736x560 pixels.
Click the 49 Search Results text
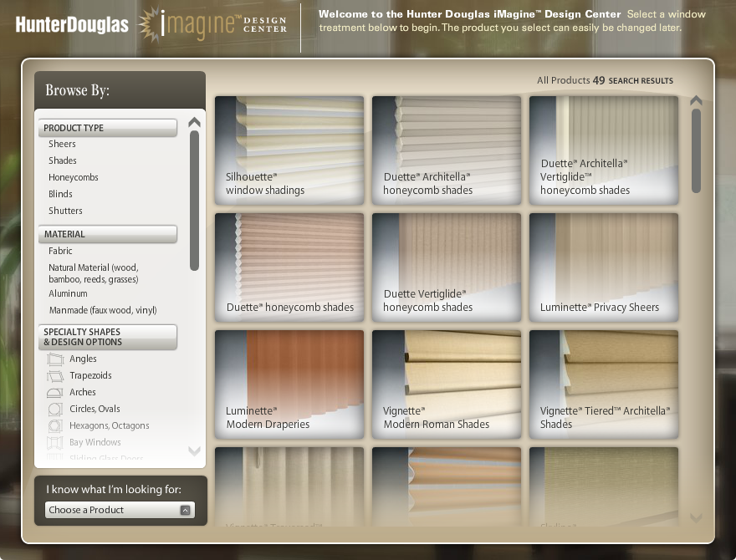(x=633, y=81)
